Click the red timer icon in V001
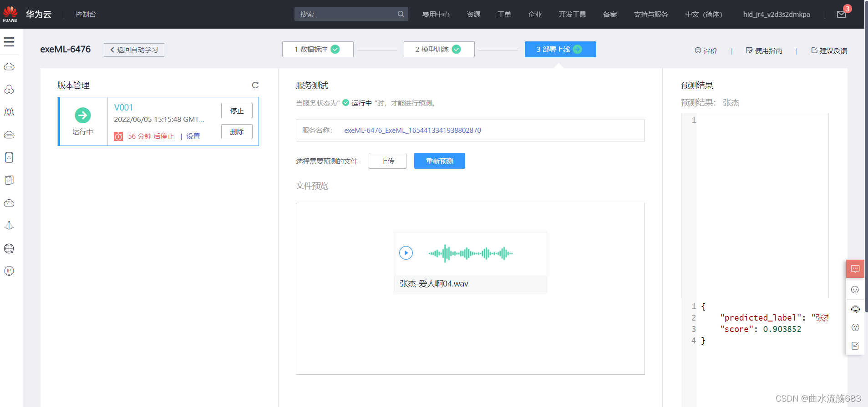 point(118,136)
